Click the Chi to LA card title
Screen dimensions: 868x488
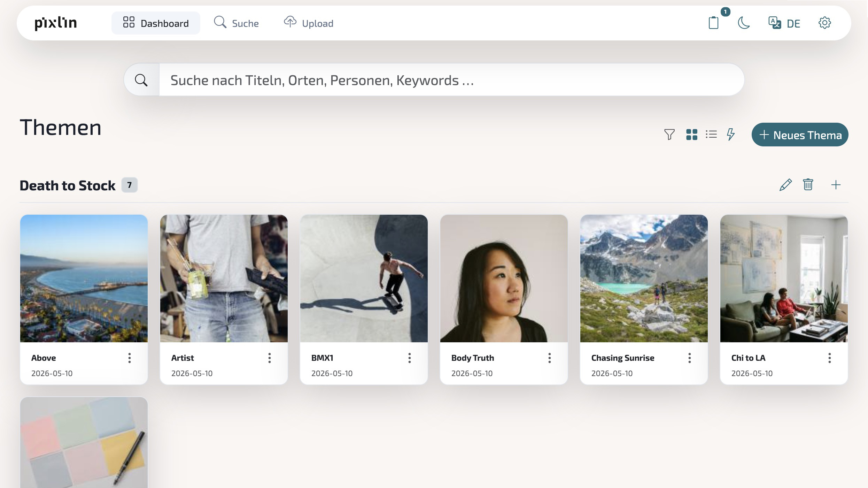click(748, 358)
